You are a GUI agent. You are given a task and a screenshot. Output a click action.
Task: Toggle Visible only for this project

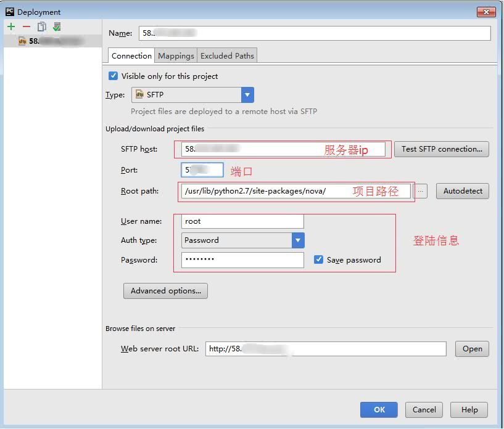pos(113,76)
